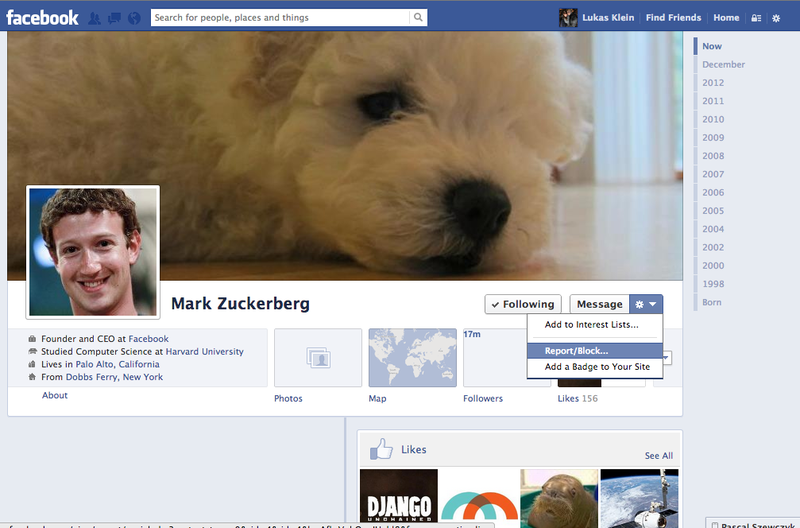The width and height of the screenshot is (800, 528).
Task: Click the Map label link
Action: (378, 398)
